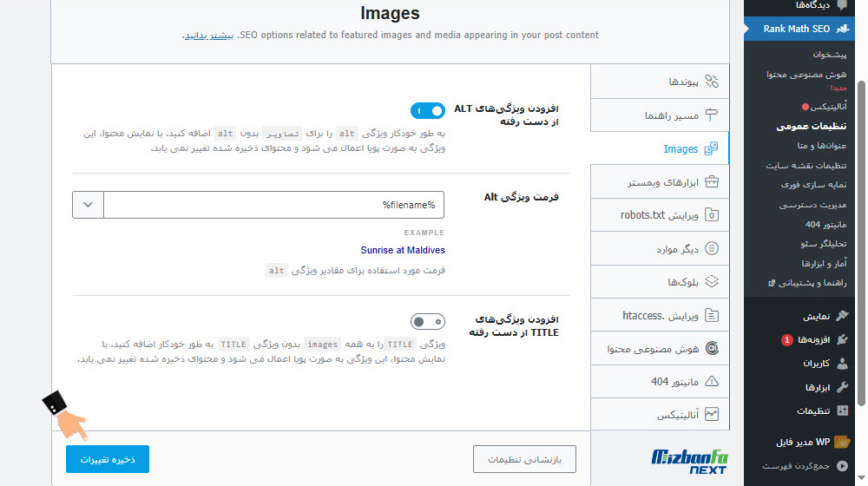Open the Alt format variable dropdown arrow

click(88, 205)
